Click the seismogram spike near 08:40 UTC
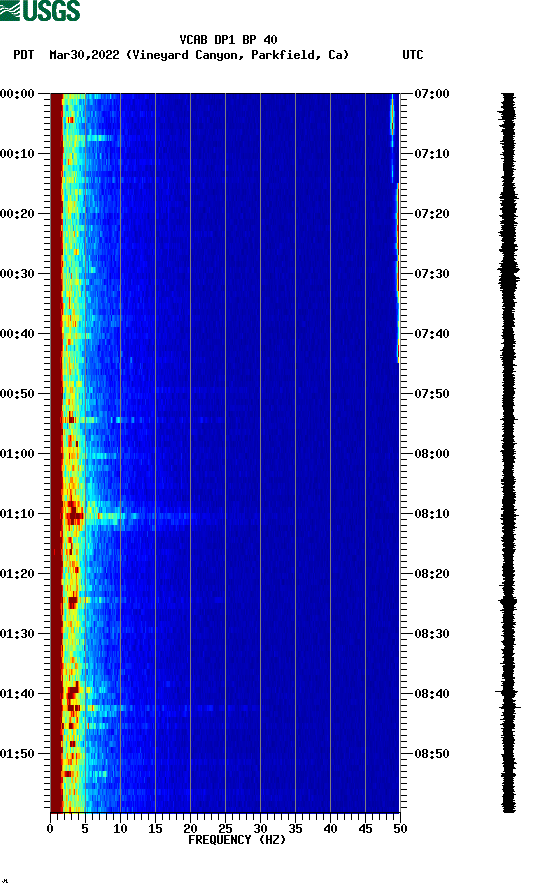This screenshot has height=892, width=552. coord(507,692)
